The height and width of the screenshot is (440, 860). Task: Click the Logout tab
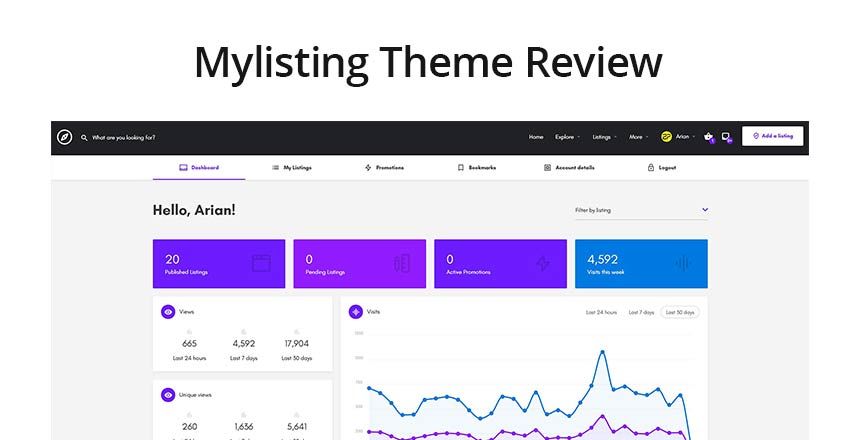[662, 167]
